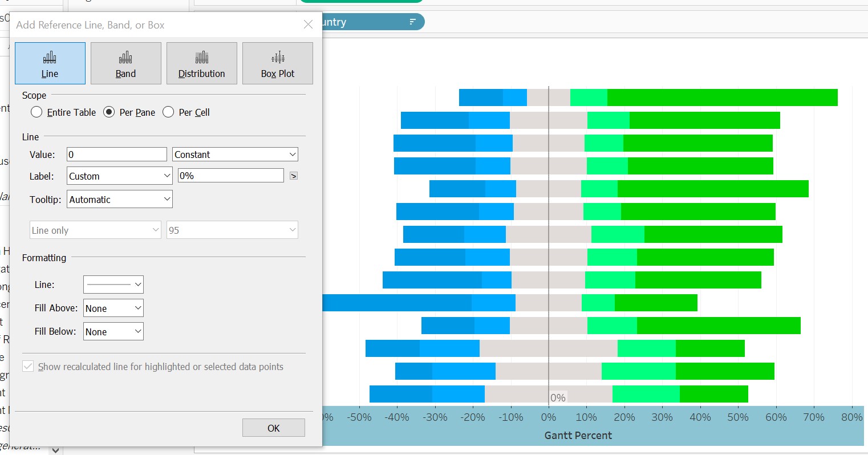This screenshot has width=868, height=455.
Task: Click the sort icon on Country pill
Action: [412, 22]
